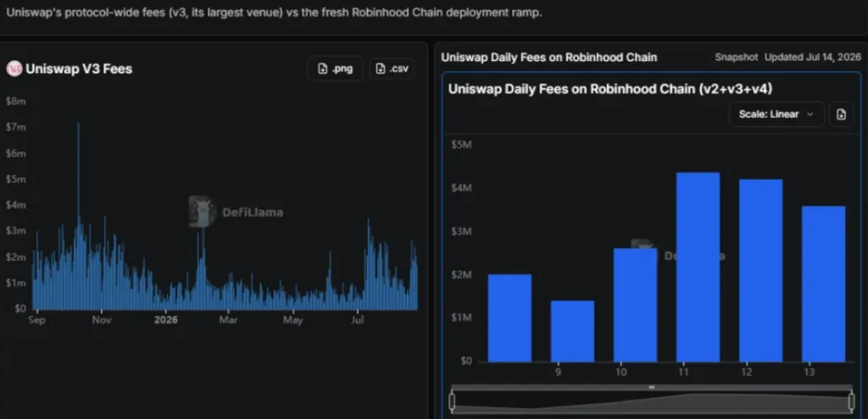868x419 pixels.
Task: Click the 'Snapshot' label
Action: click(737, 57)
